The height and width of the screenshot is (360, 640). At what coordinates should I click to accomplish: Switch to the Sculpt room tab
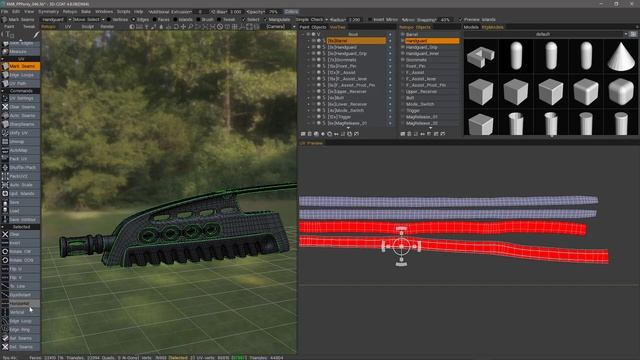coord(87,27)
